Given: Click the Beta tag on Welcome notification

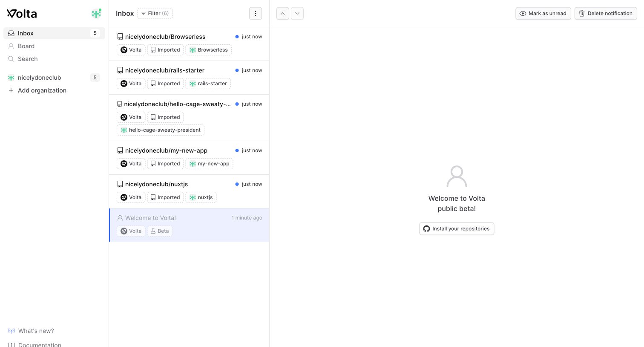Looking at the screenshot, I should (160, 231).
